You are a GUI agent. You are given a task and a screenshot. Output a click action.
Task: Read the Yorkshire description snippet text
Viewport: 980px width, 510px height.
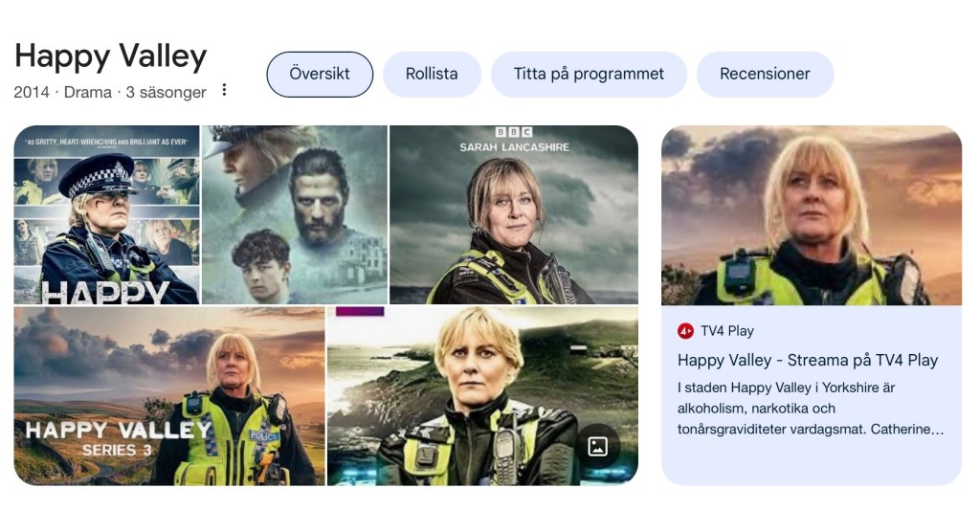pos(811,409)
